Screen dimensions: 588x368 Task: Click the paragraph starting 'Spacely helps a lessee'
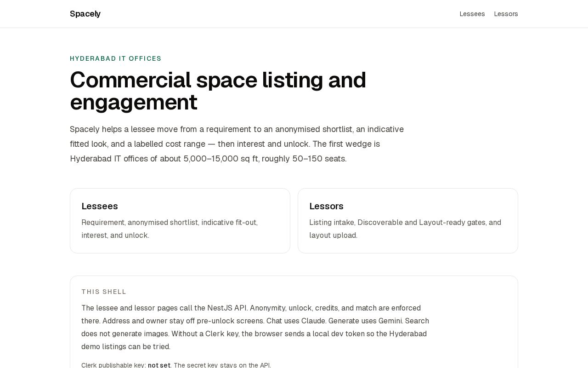click(x=237, y=144)
